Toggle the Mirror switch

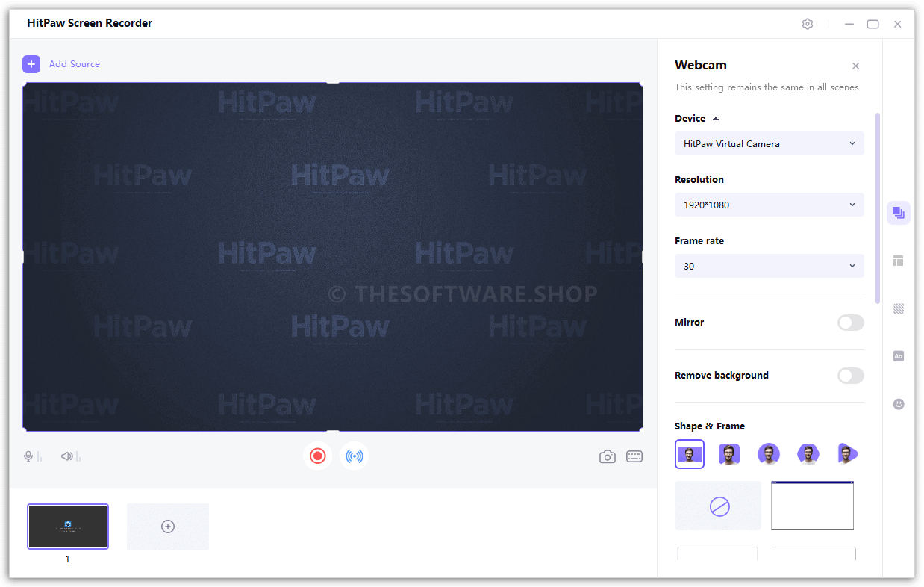click(851, 323)
